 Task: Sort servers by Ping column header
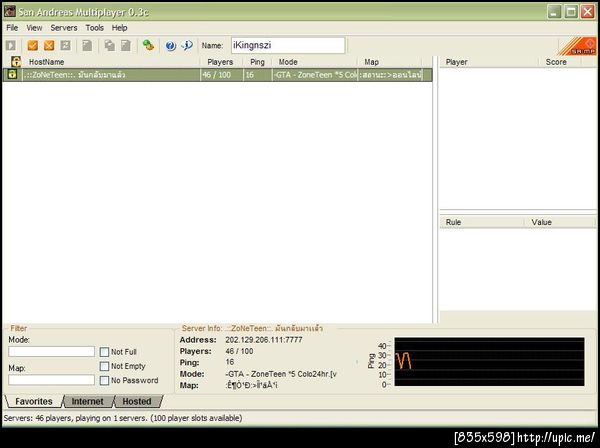coord(257,62)
